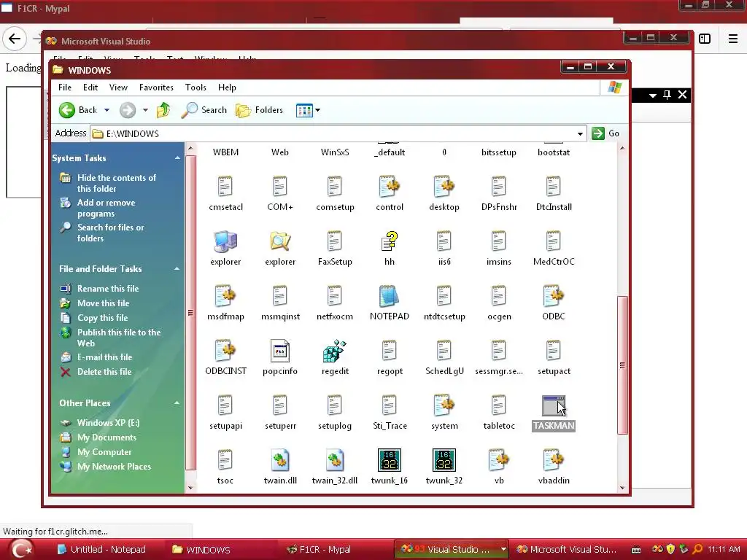Viewport: 747px width, 560px height.
Task: Click the task pane scrollbar thumb
Action: point(190,312)
